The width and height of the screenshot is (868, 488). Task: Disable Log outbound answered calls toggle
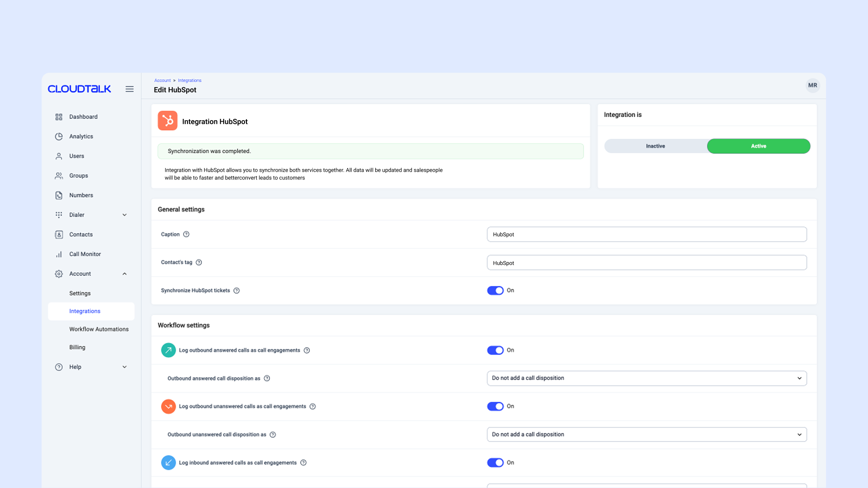pyautogui.click(x=495, y=350)
